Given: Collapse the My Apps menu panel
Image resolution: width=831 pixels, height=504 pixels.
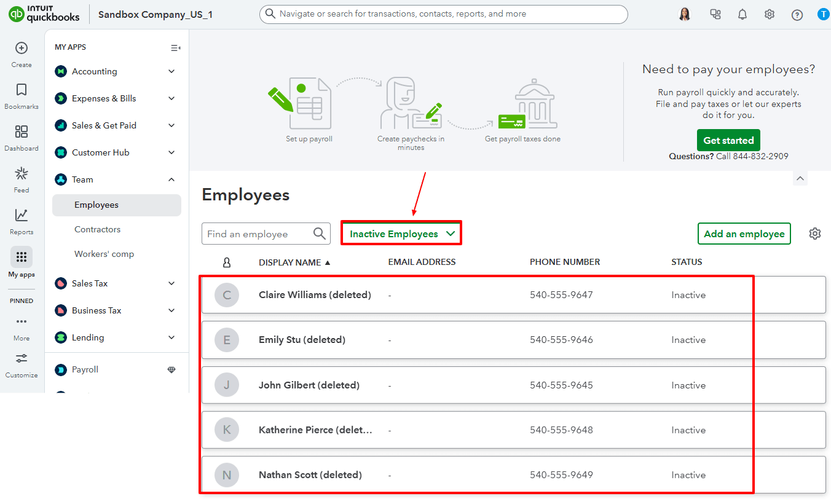Looking at the screenshot, I should [175, 48].
